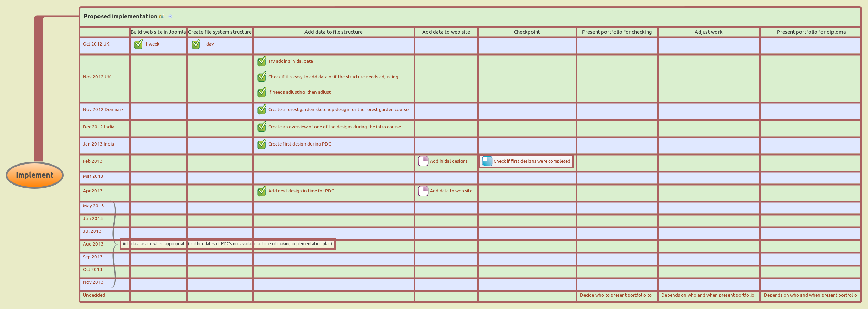Screen dimensions: 868x309
Task: Click checkmark for overview of designs during intro course
Action: 261,127
